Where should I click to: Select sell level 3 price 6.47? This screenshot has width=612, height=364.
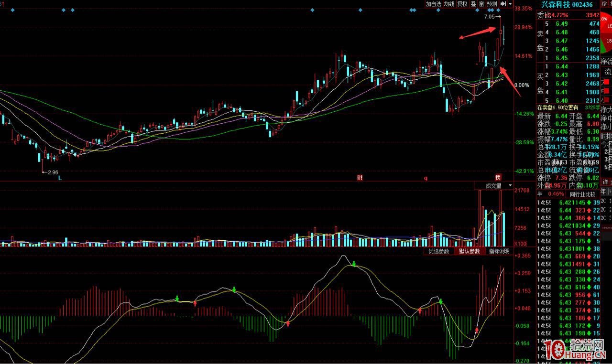click(562, 41)
